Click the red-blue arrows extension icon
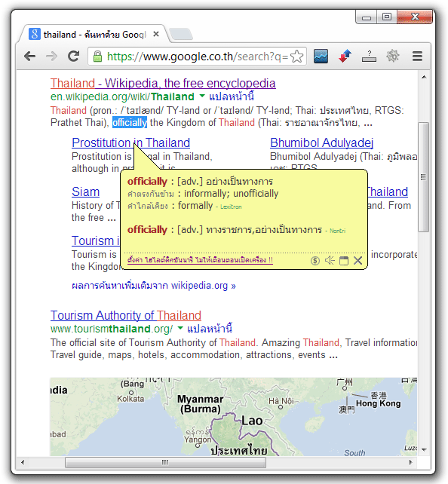The width and height of the screenshot is (448, 484). [x=345, y=56]
